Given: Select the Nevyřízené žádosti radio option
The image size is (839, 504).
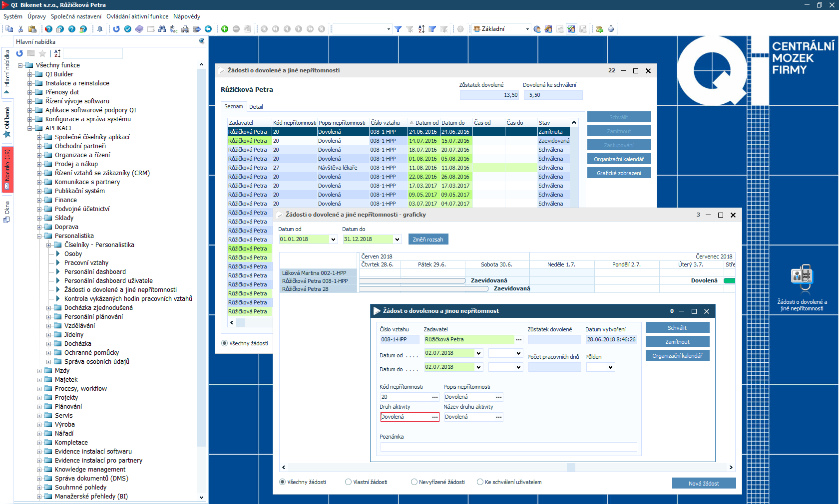Looking at the screenshot, I should click(x=414, y=482).
